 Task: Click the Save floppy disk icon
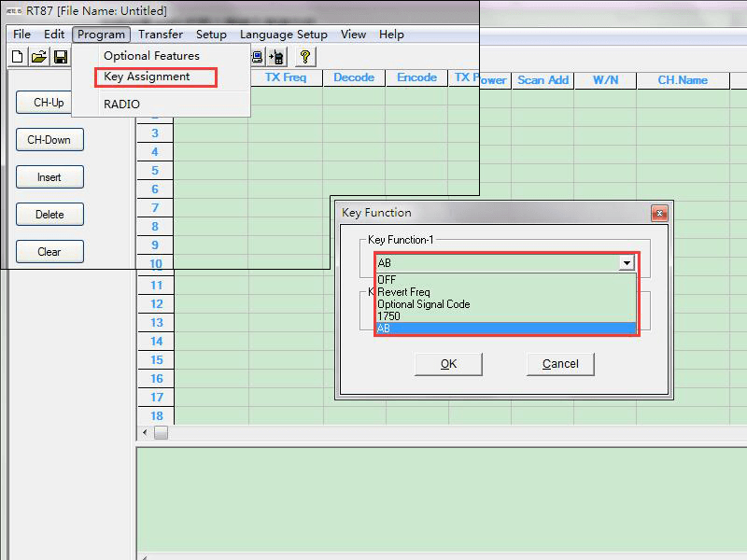(60, 57)
